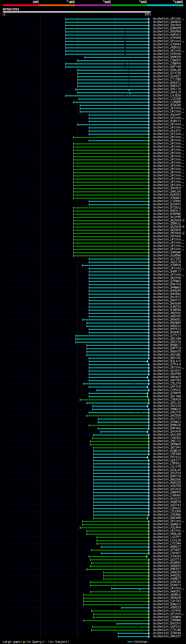Select hit label UniRef100_A4HZ81
The width and height of the screenshot is (186, 644).
pos(167,575)
